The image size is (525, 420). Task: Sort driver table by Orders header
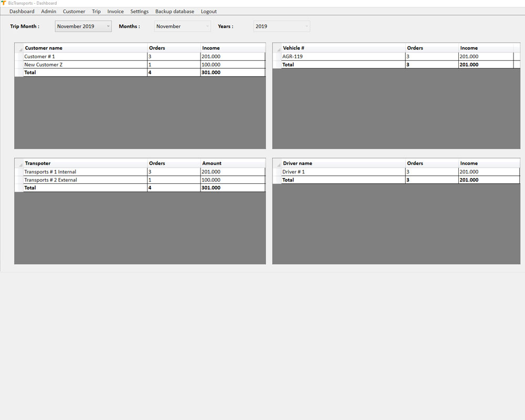432,163
